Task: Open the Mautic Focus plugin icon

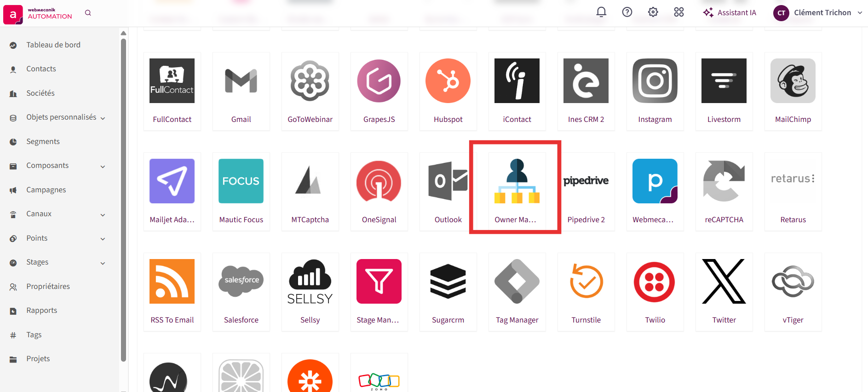Action: [241, 181]
